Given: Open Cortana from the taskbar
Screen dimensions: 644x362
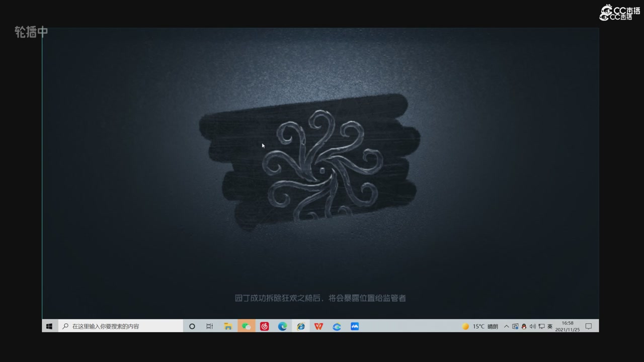Looking at the screenshot, I should pyautogui.click(x=192, y=326).
